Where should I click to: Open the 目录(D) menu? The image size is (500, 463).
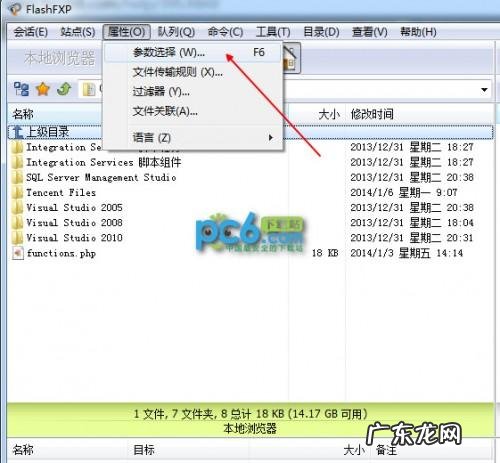(x=321, y=32)
